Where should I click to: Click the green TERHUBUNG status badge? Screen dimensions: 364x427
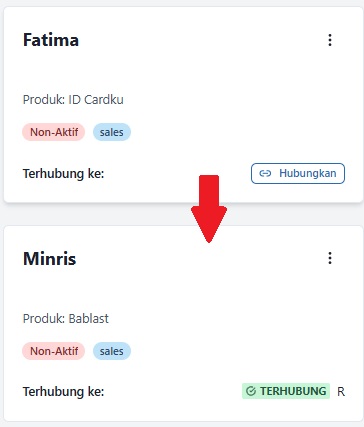click(x=286, y=391)
